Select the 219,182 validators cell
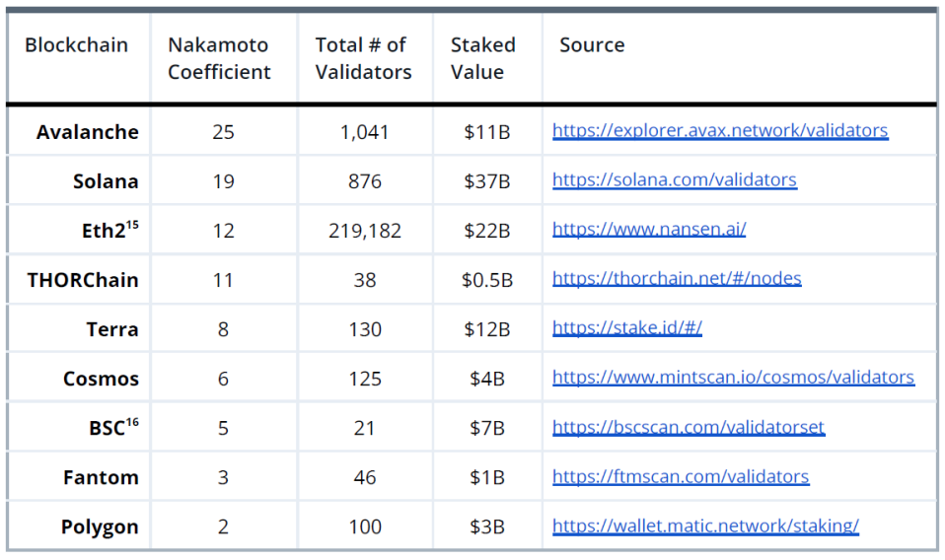Screen dimensions: 945x560 coord(365,231)
